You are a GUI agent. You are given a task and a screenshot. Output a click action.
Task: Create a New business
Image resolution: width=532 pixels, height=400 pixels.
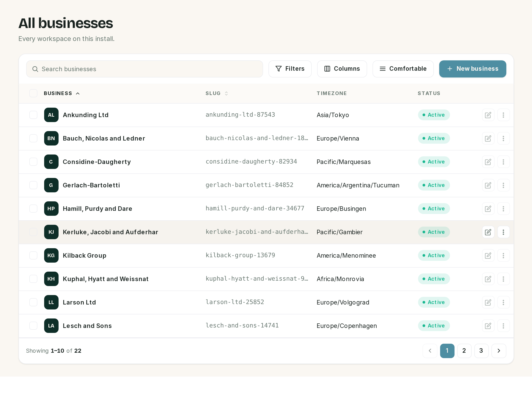point(472,69)
